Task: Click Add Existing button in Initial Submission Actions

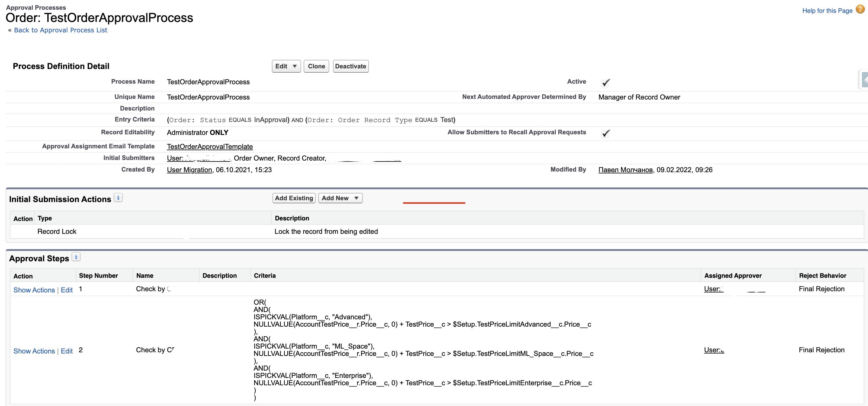Action: tap(294, 198)
